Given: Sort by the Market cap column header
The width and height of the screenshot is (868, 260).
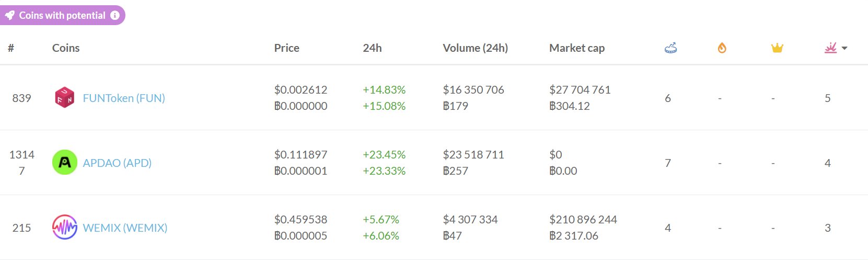Looking at the screenshot, I should pyautogui.click(x=576, y=48).
